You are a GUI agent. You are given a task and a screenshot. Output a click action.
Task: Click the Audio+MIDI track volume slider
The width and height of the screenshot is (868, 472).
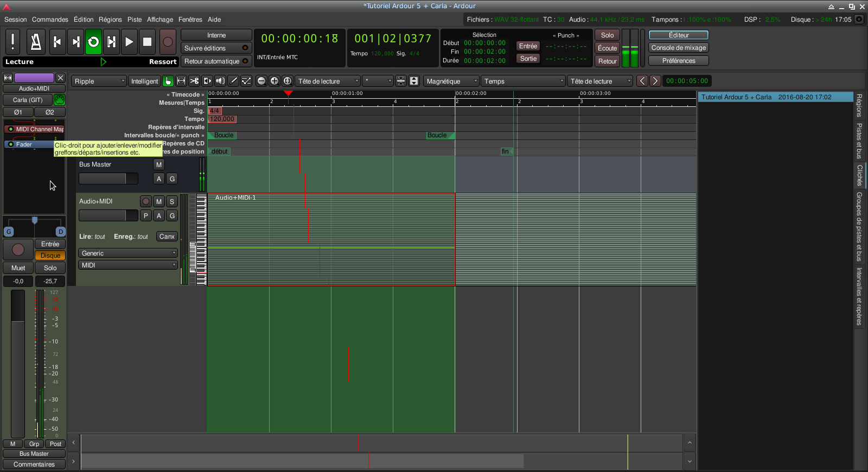tap(108, 215)
